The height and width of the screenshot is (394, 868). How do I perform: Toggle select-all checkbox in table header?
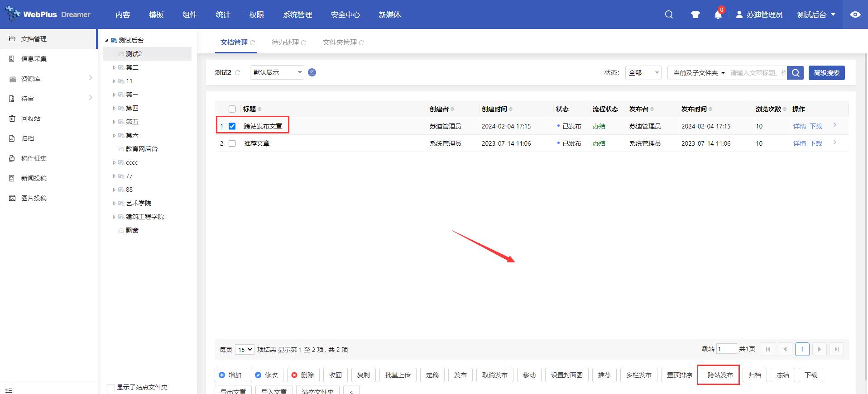coord(232,109)
